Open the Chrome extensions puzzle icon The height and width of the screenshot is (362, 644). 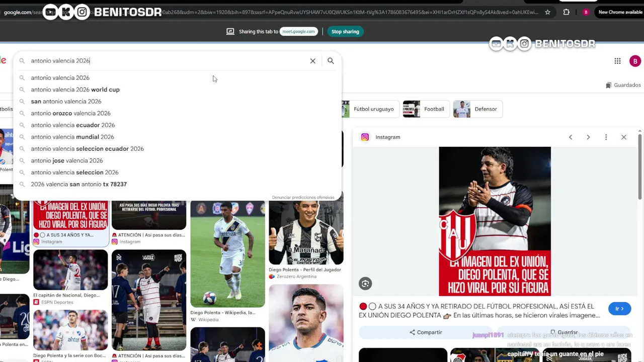pos(567,12)
